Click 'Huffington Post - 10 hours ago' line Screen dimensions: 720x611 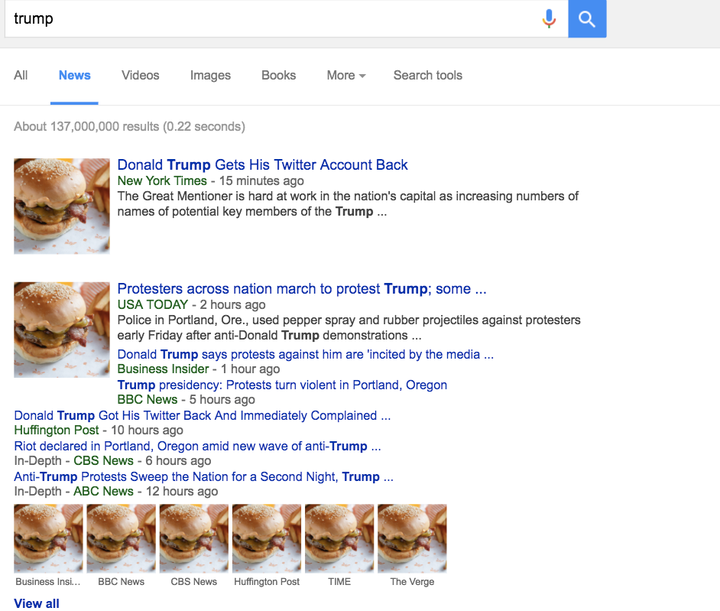coord(99,430)
